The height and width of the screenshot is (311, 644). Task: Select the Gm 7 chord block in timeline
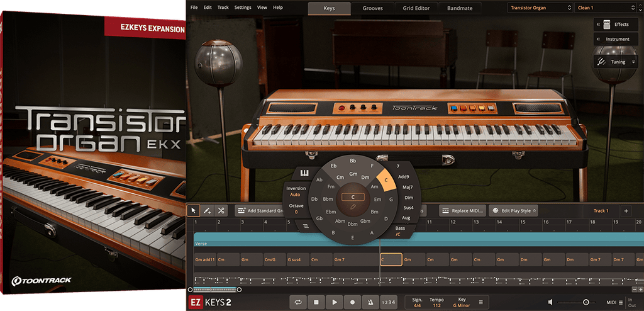coord(345,259)
